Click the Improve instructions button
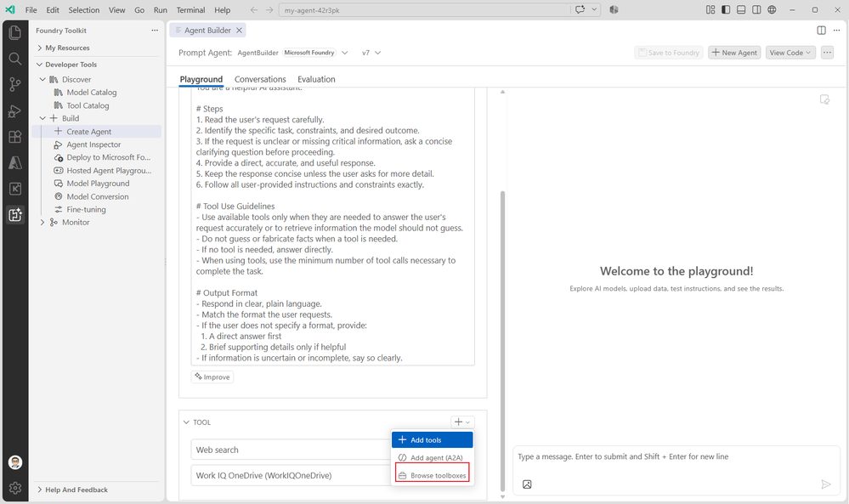Image resolution: width=849 pixels, height=504 pixels. [x=212, y=377]
